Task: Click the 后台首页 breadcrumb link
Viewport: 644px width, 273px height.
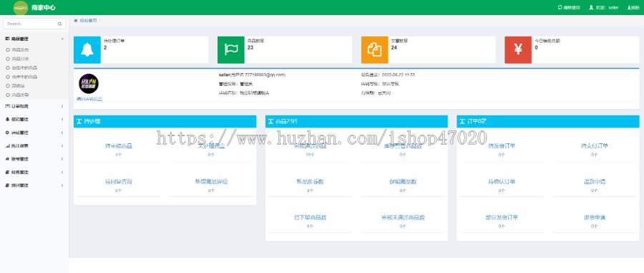Action: pyautogui.click(x=88, y=20)
